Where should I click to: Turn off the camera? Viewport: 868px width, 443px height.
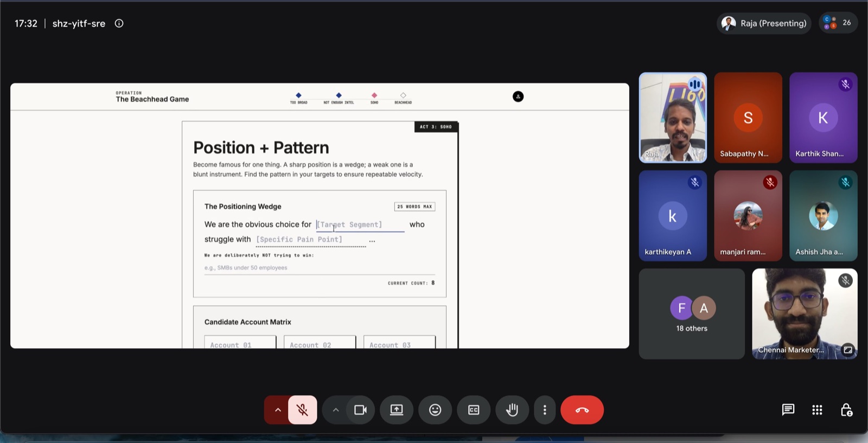(361, 410)
